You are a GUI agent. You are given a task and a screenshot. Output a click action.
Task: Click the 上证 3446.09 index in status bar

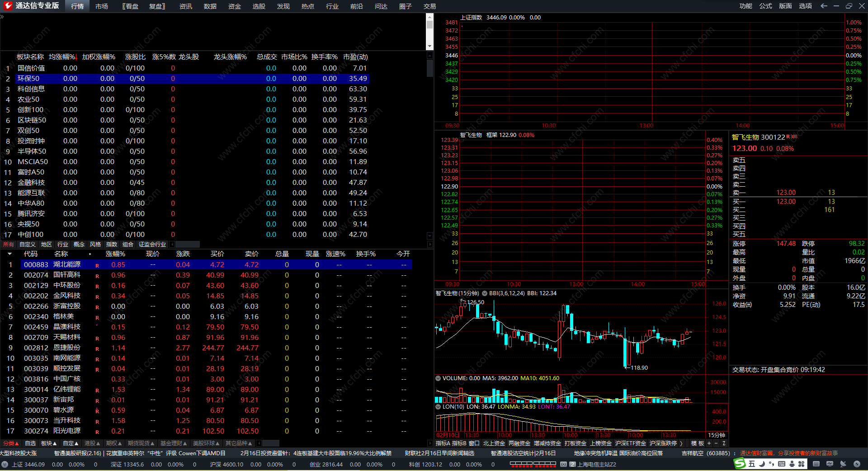tap(28, 464)
